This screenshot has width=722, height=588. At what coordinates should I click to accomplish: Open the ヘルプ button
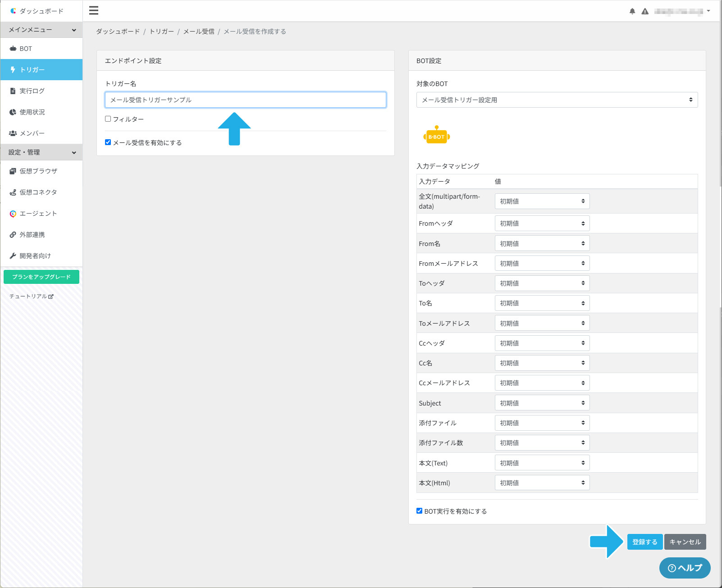click(685, 568)
